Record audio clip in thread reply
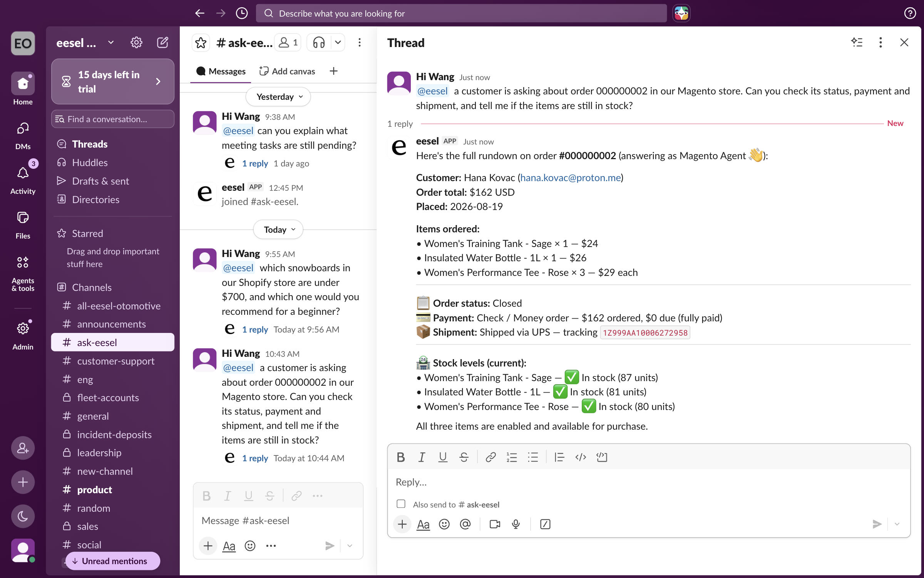924x578 pixels. 516,524
